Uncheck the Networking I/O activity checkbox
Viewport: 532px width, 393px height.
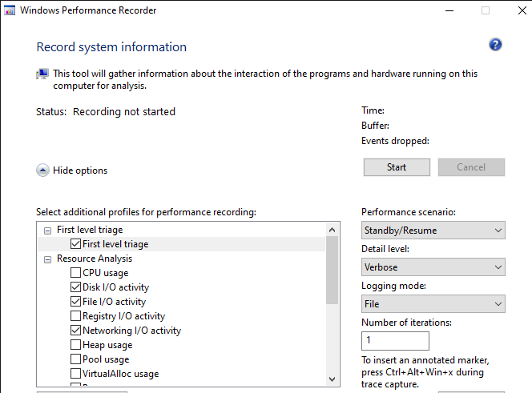75,331
